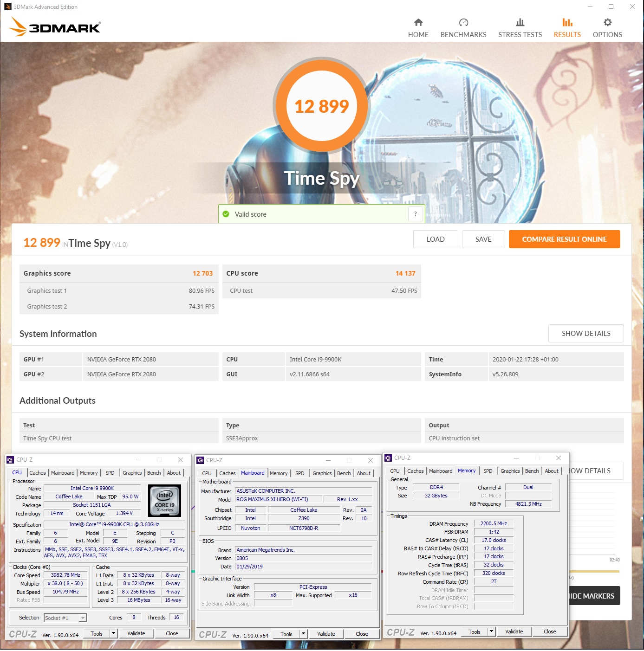This screenshot has height=651, width=644.
Task: Click the orange 12 899 score circle
Action: [321, 106]
